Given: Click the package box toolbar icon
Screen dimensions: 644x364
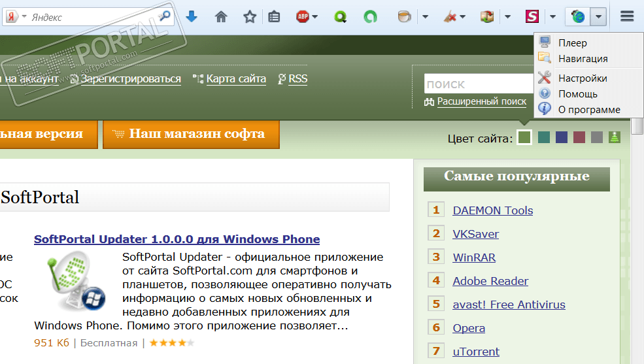Looking at the screenshot, I should pyautogui.click(x=487, y=17).
